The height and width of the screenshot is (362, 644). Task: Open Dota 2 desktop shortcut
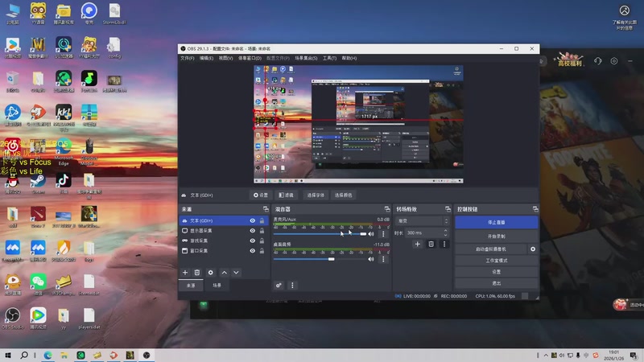click(38, 216)
